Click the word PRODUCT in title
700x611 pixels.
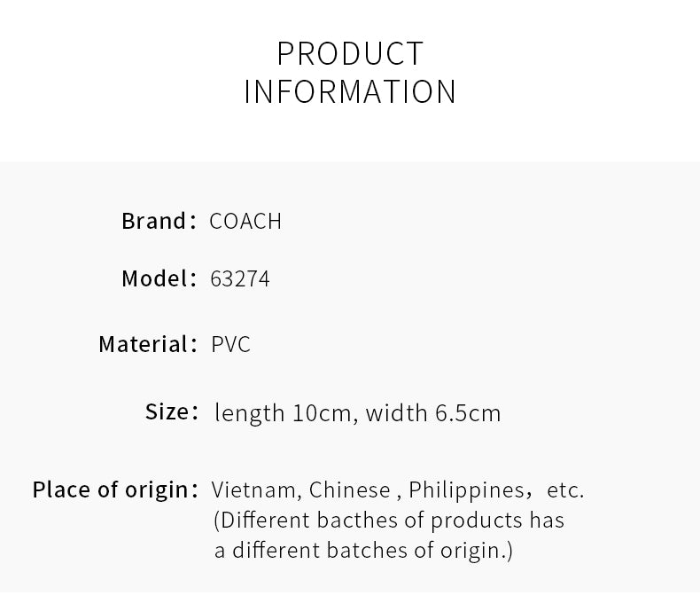click(x=351, y=53)
